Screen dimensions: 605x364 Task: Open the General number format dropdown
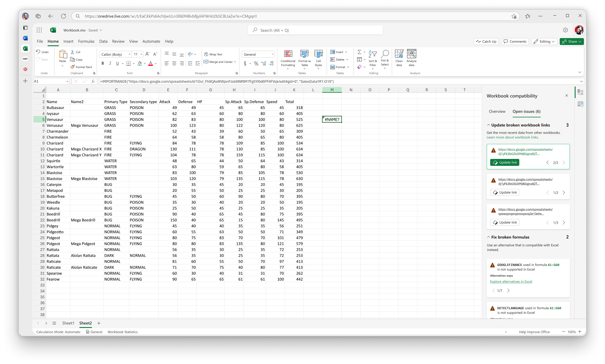272,54
